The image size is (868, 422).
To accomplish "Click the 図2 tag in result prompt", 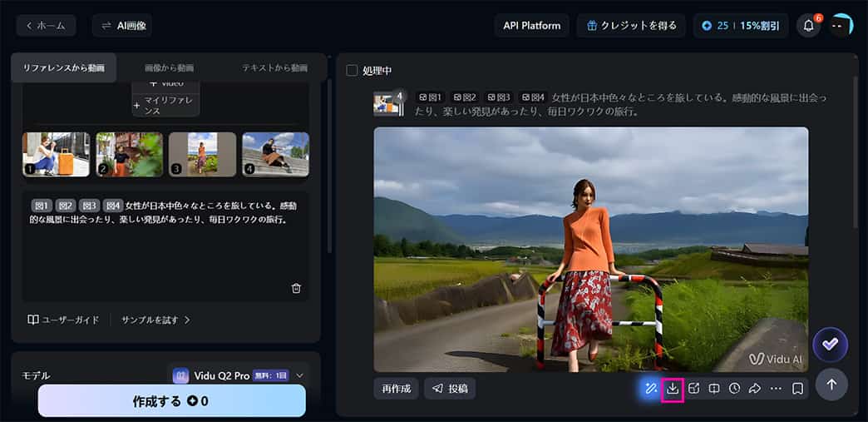I will point(465,97).
